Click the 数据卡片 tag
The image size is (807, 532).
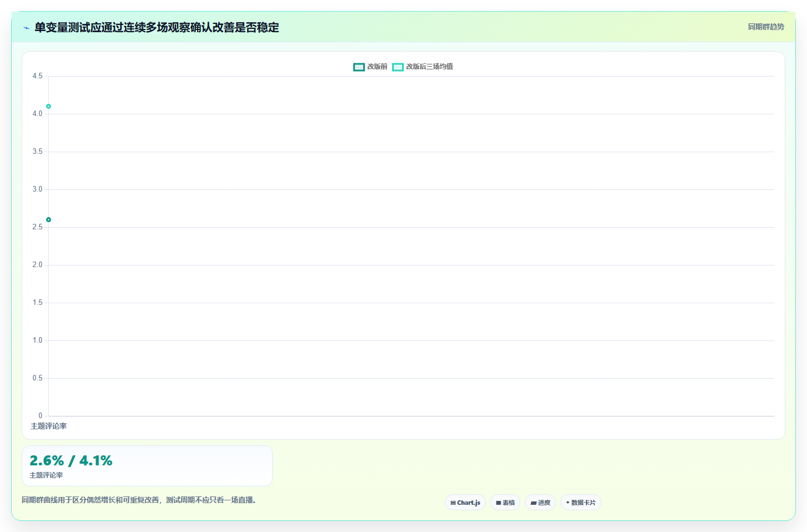coord(581,503)
